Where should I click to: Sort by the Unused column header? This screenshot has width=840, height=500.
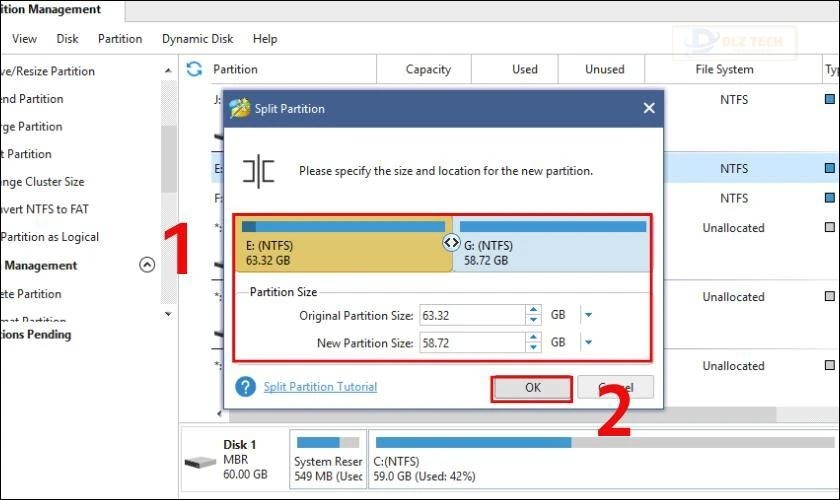(604, 69)
